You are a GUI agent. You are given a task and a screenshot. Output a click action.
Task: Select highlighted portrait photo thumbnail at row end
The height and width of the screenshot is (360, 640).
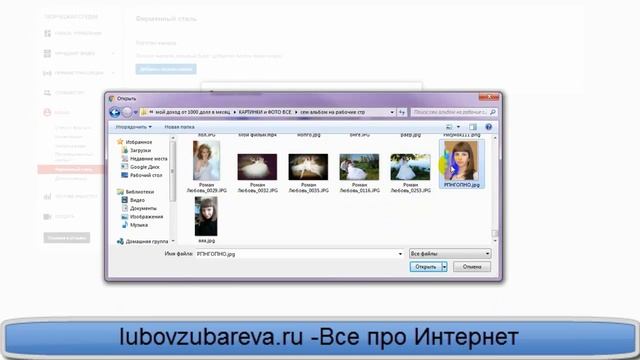[x=461, y=161]
